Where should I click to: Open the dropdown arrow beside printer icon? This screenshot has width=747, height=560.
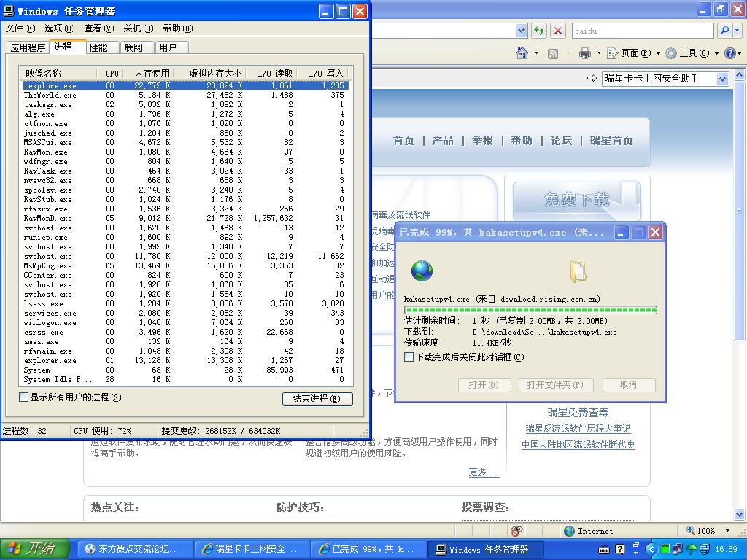pyautogui.click(x=600, y=53)
